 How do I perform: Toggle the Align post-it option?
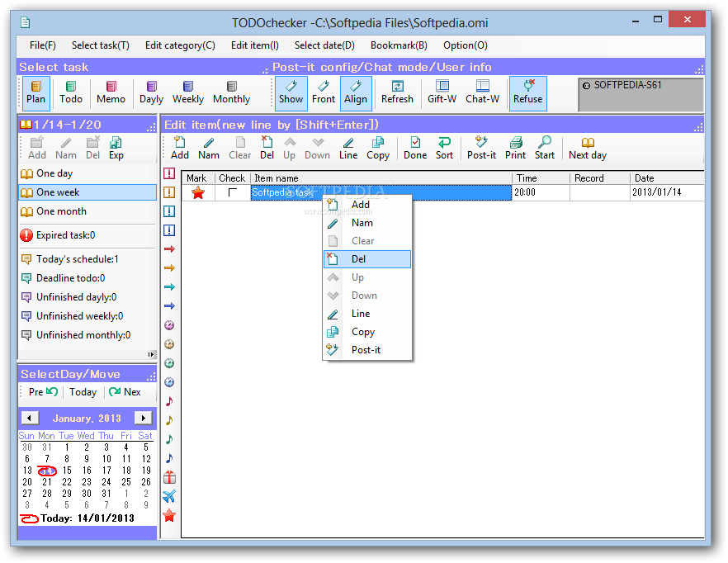(356, 93)
